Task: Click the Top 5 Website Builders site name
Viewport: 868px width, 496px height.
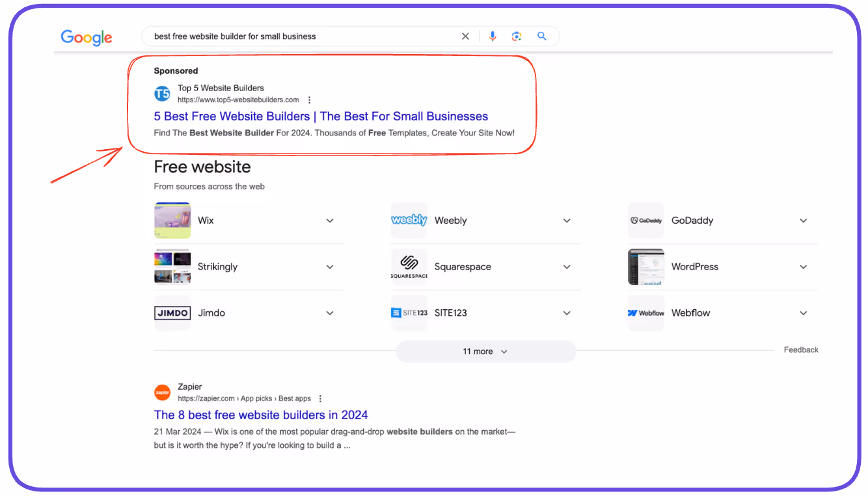Action: point(221,88)
